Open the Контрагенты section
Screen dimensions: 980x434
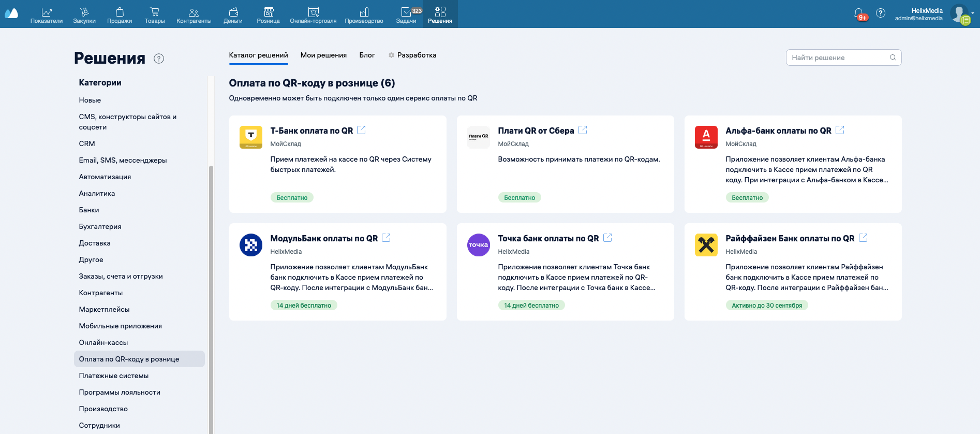pyautogui.click(x=194, y=15)
